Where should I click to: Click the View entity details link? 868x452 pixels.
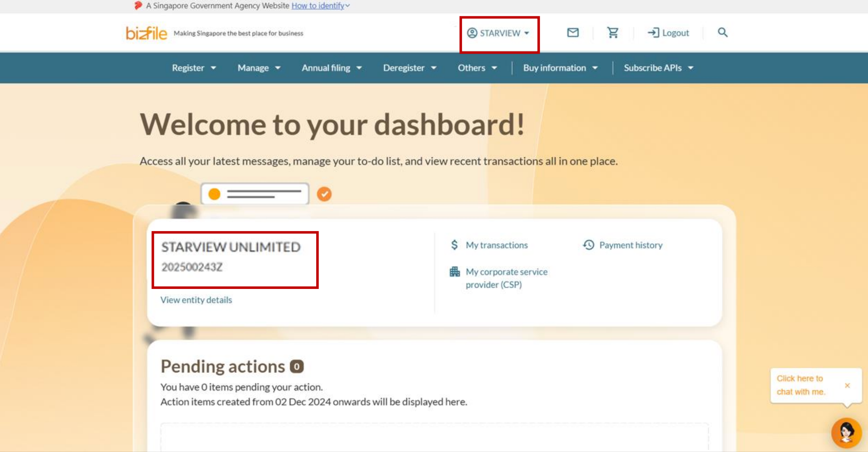pyautogui.click(x=196, y=300)
